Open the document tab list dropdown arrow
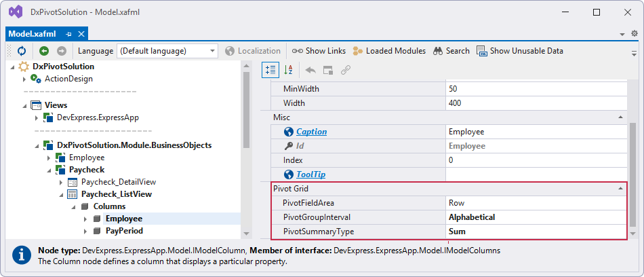644x277 pixels. click(622, 34)
